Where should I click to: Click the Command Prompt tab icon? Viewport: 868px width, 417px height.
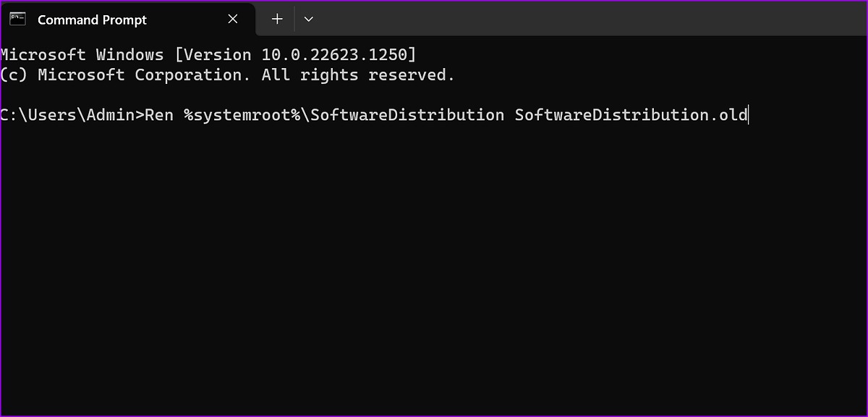tap(19, 20)
